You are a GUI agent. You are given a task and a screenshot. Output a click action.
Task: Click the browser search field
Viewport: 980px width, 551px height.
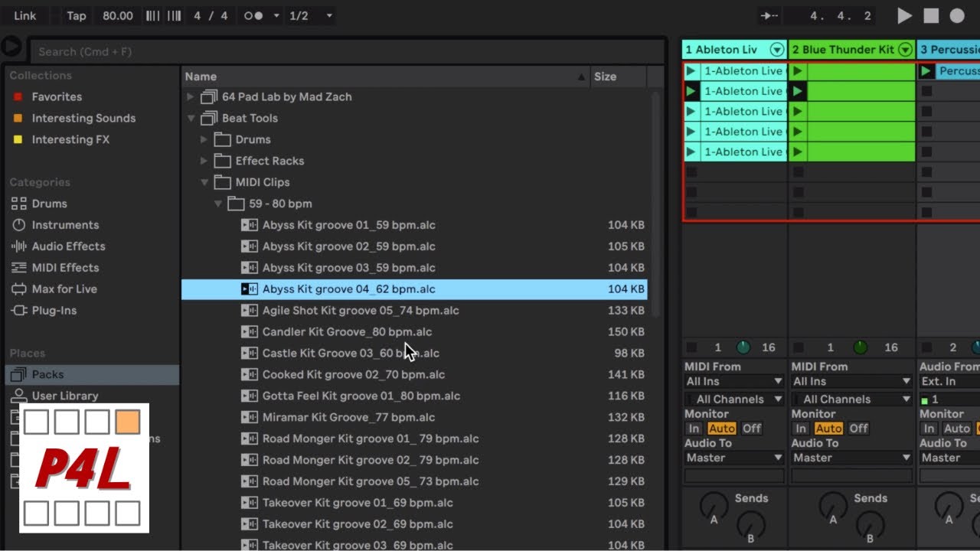(346, 51)
